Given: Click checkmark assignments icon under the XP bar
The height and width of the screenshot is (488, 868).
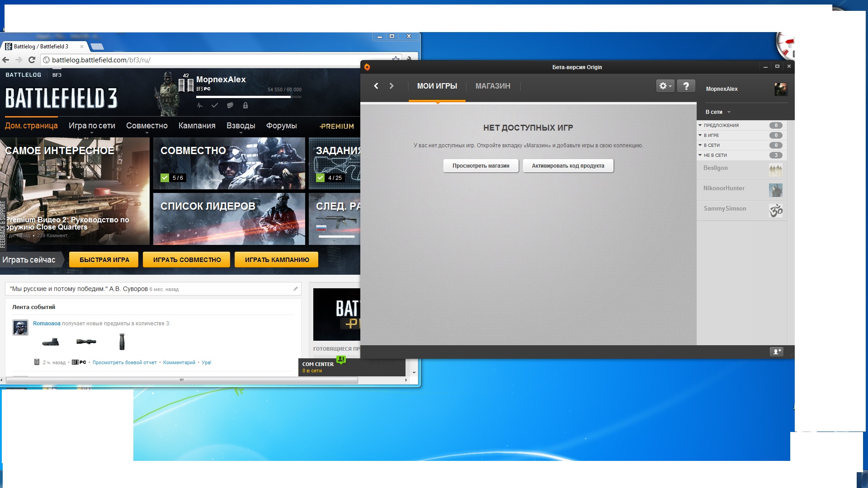Looking at the screenshot, I should [x=215, y=105].
